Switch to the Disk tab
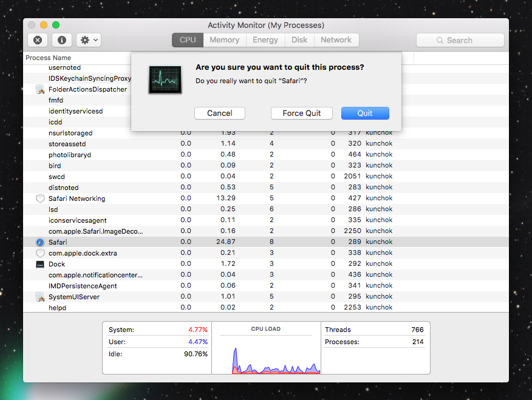Viewport: 532px width, 400px height. tap(299, 40)
